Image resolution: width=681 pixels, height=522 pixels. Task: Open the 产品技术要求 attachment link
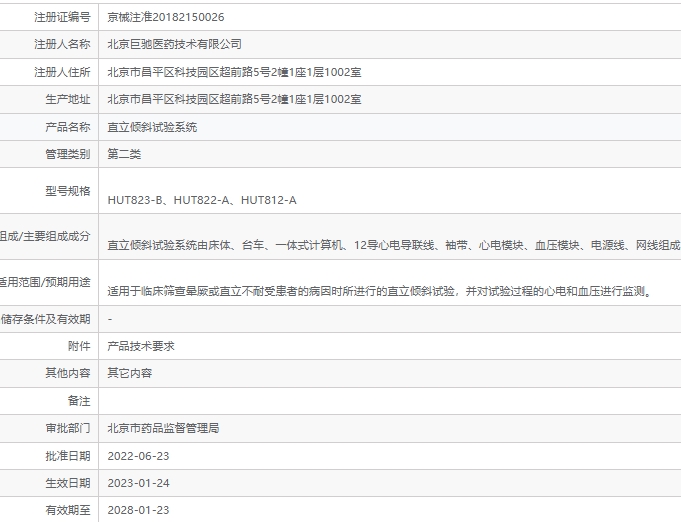pyautogui.click(x=141, y=346)
